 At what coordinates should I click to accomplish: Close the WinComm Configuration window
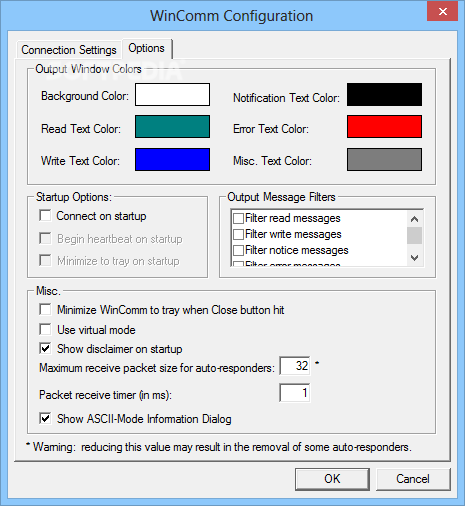click(x=442, y=12)
